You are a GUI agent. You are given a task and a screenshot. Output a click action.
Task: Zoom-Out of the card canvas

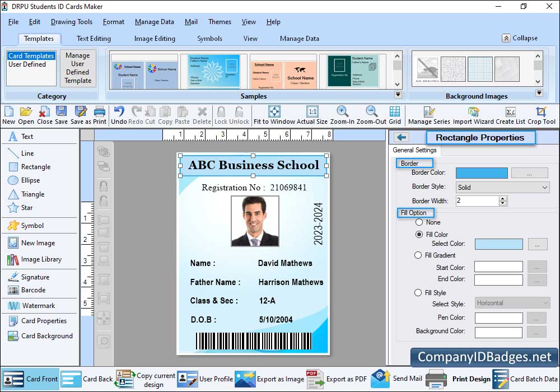pyautogui.click(x=371, y=115)
